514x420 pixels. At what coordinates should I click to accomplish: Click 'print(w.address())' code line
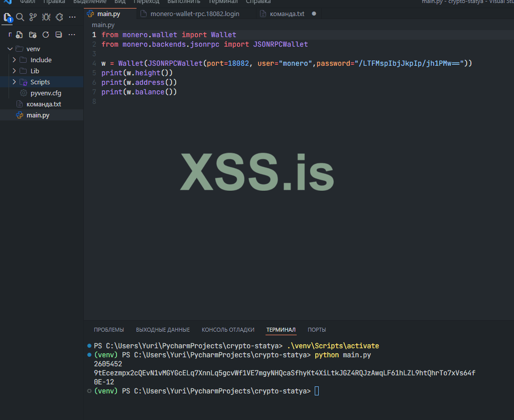pyautogui.click(x=139, y=82)
